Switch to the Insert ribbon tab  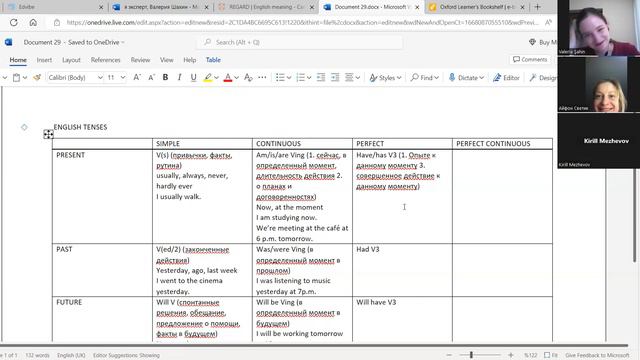point(44,60)
